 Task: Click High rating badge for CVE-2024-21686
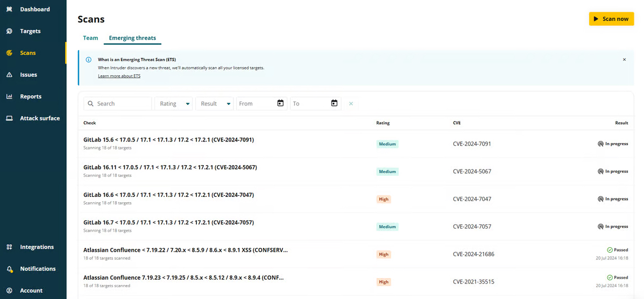coord(384,254)
